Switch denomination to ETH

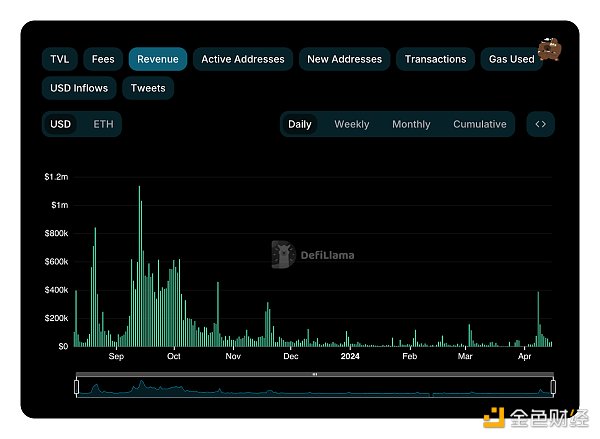(103, 124)
